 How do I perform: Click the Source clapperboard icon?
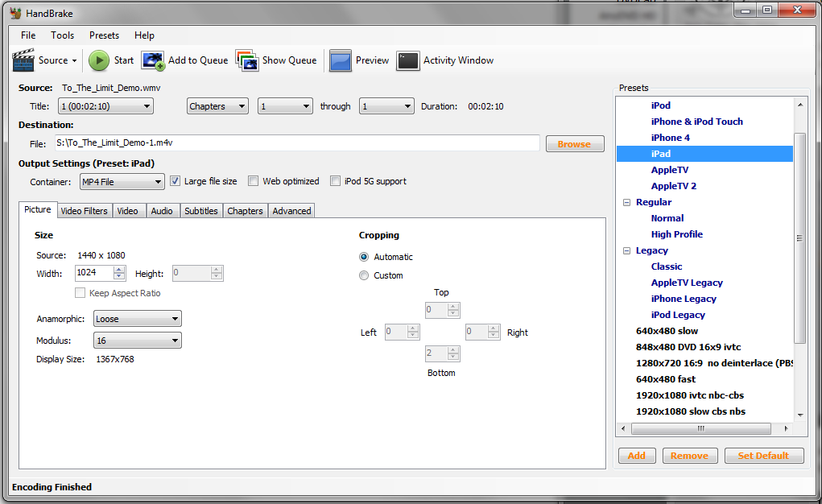pos(23,60)
